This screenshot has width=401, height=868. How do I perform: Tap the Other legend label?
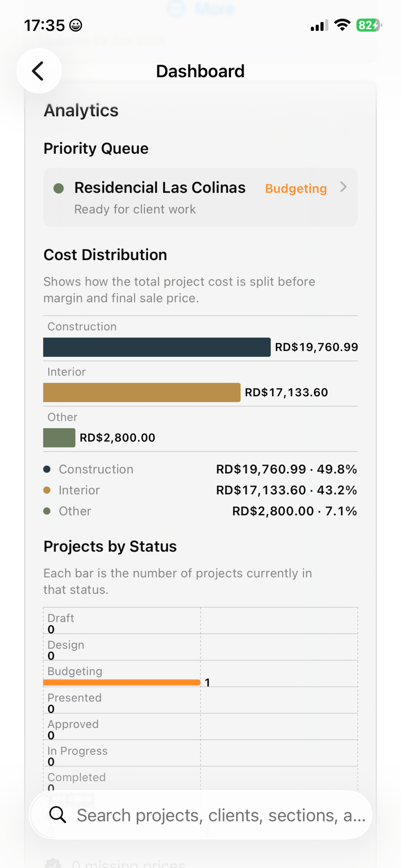75,511
